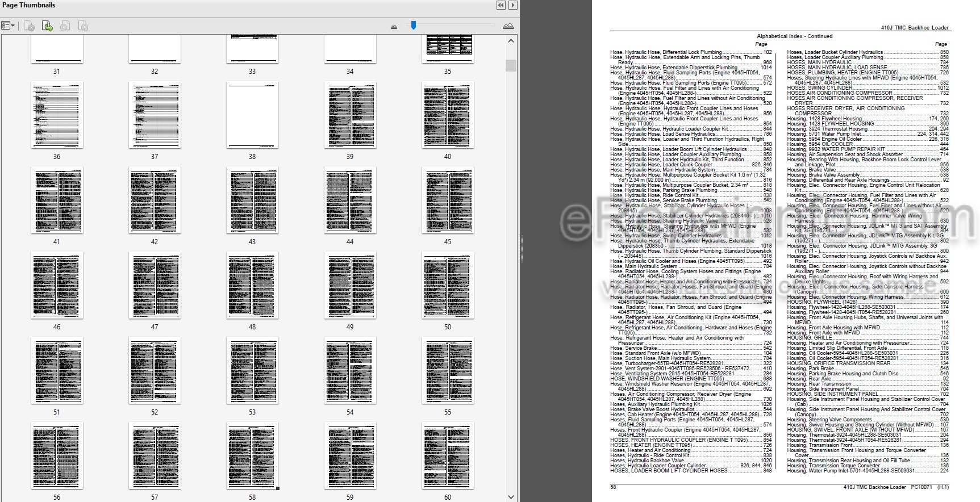Image resolution: width=980 pixels, height=502 pixels.
Task: Click 'PC10071' footer text on page
Action: point(921,488)
